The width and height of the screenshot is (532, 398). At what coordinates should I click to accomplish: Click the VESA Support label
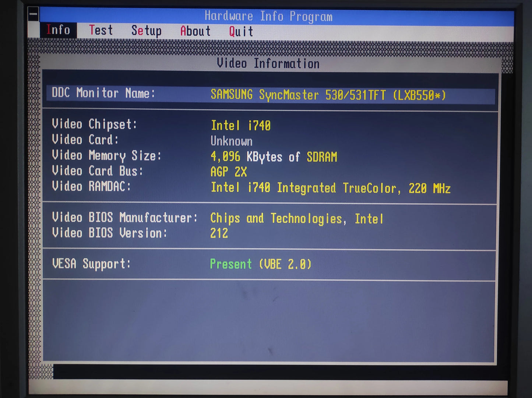pos(91,264)
